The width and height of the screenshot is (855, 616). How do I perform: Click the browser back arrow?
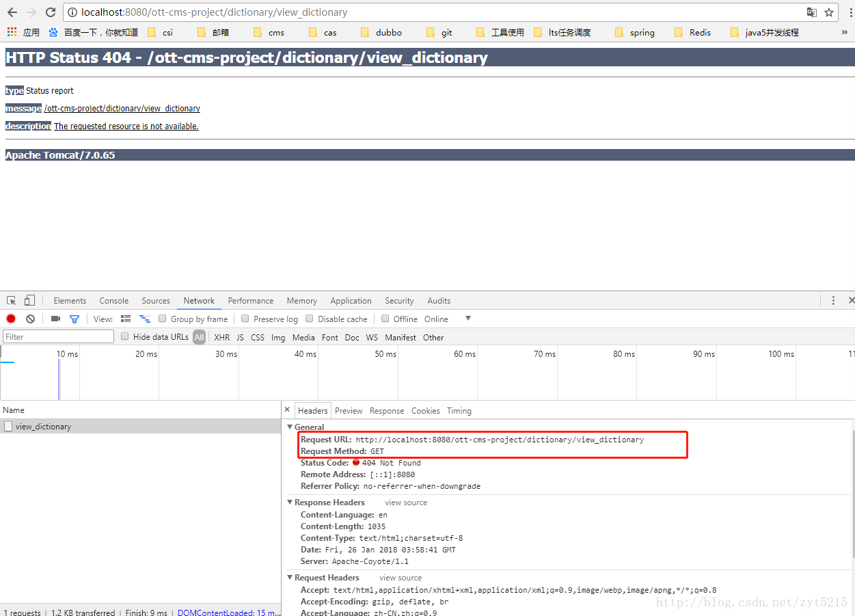click(x=12, y=12)
